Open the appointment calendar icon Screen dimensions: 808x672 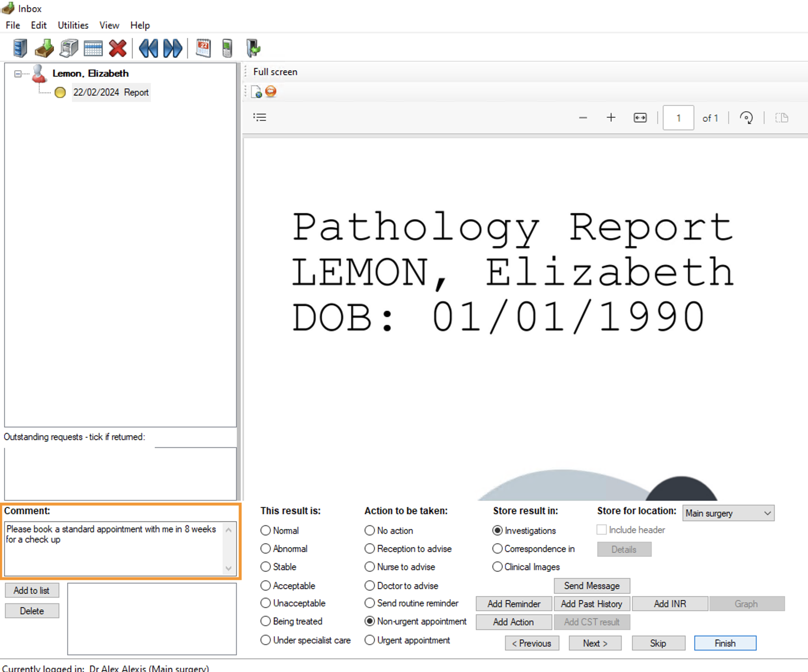coord(203,49)
